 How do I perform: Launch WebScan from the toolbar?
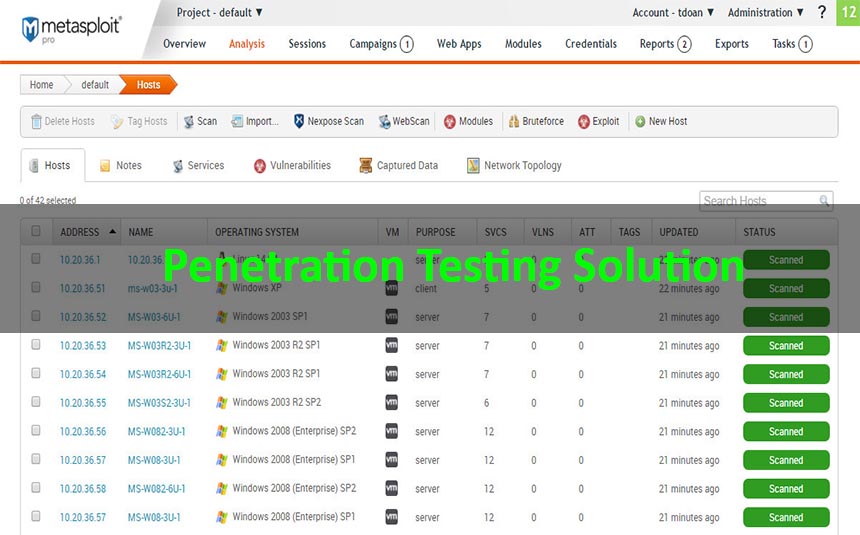coord(404,121)
